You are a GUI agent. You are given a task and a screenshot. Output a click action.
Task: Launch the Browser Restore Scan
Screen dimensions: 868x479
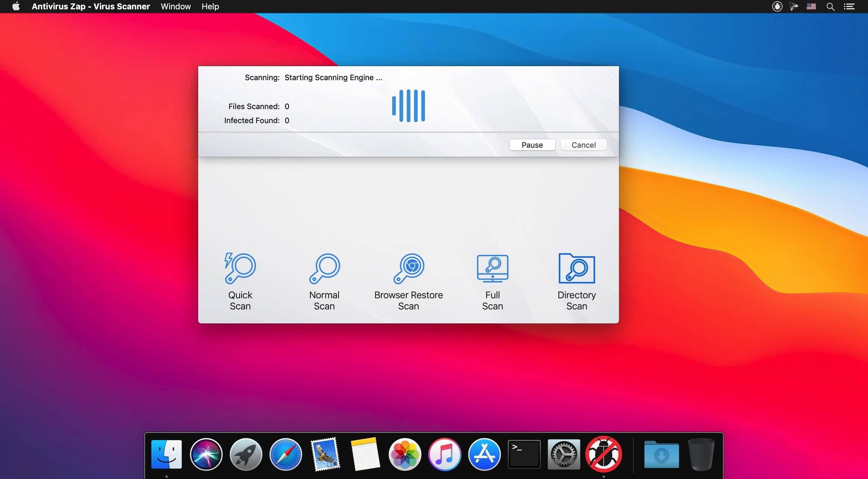coord(408,282)
